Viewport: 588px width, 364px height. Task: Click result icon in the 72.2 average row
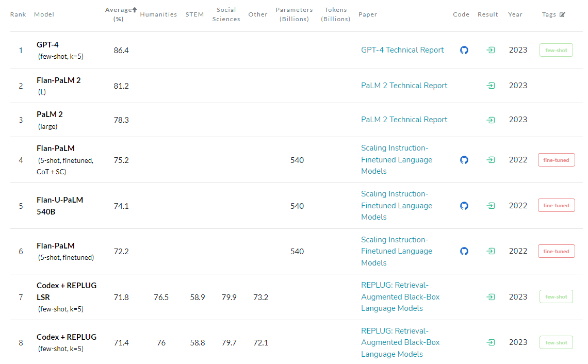(491, 251)
